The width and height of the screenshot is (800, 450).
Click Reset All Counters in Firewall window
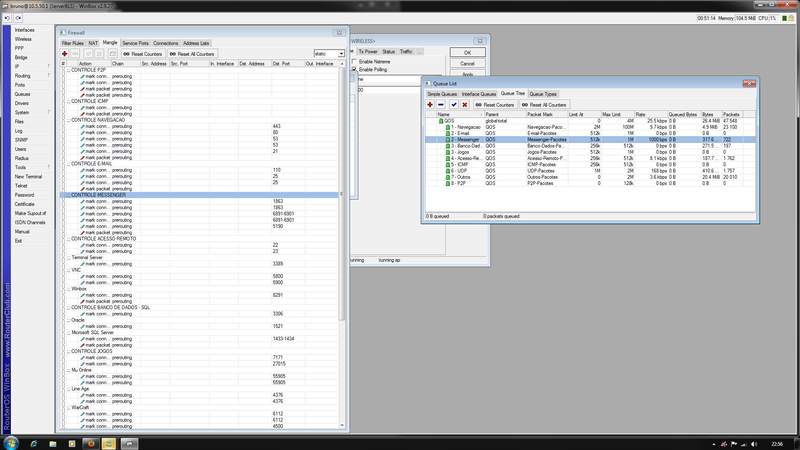(x=192, y=54)
